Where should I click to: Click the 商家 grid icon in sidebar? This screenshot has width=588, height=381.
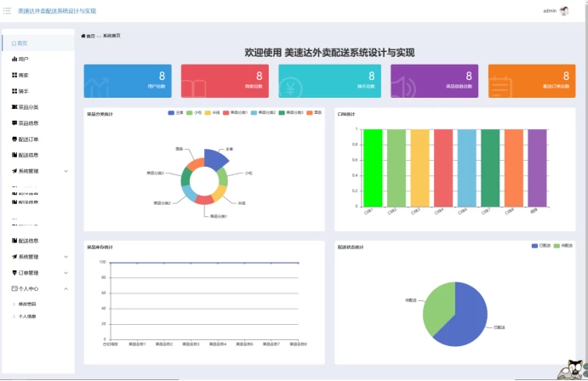click(x=14, y=76)
